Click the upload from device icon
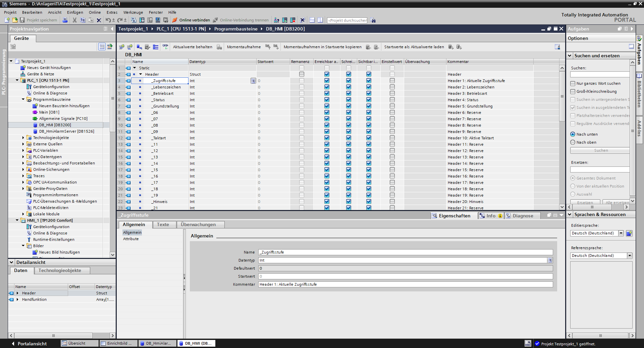Screen dimensions: 644x348 click(x=150, y=20)
